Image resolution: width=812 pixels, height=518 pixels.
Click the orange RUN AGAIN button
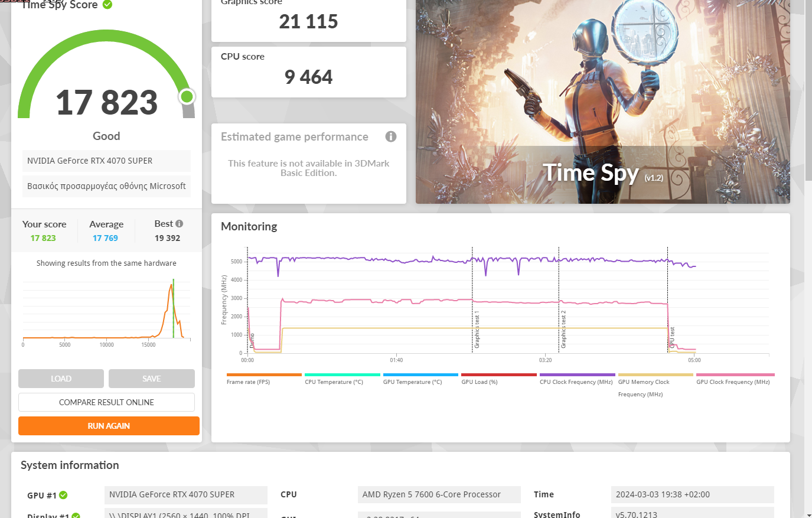109,426
